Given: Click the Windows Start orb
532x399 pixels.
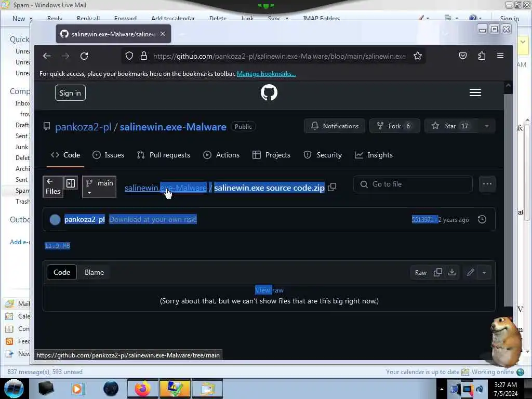Looking at the screenshot, I should 14,389.
